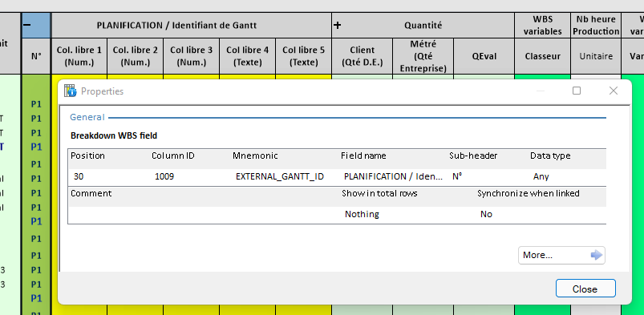Expand the Quantité column group with plus
644x315 pixels.
[x=337, y=25]
